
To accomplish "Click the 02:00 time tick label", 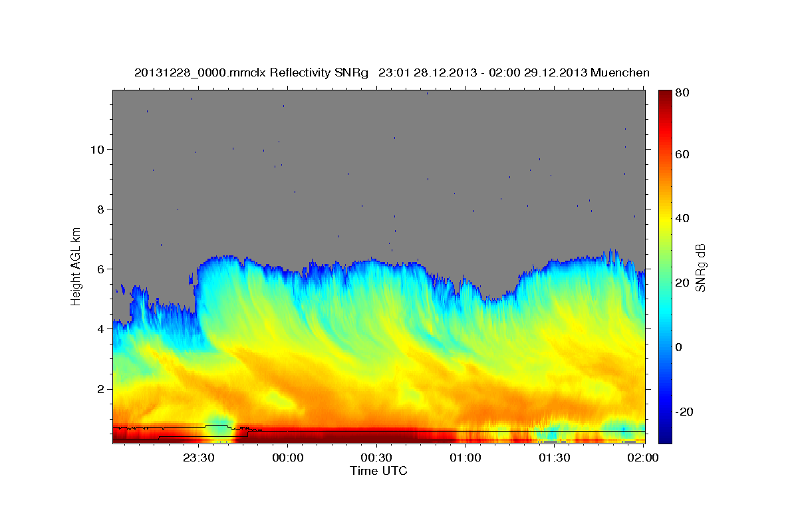I will click(x=644, y=458).
